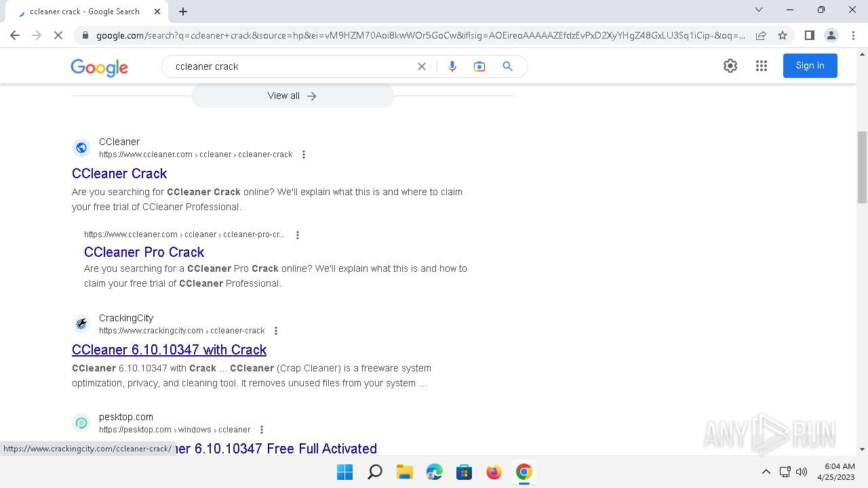Click the CrackingCity site favicon
868x488 pixels.
click(81, 324)
